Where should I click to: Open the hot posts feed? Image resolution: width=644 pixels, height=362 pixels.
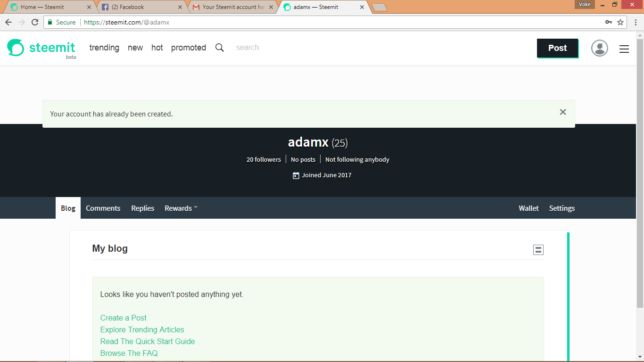click(x=157, y=48)
